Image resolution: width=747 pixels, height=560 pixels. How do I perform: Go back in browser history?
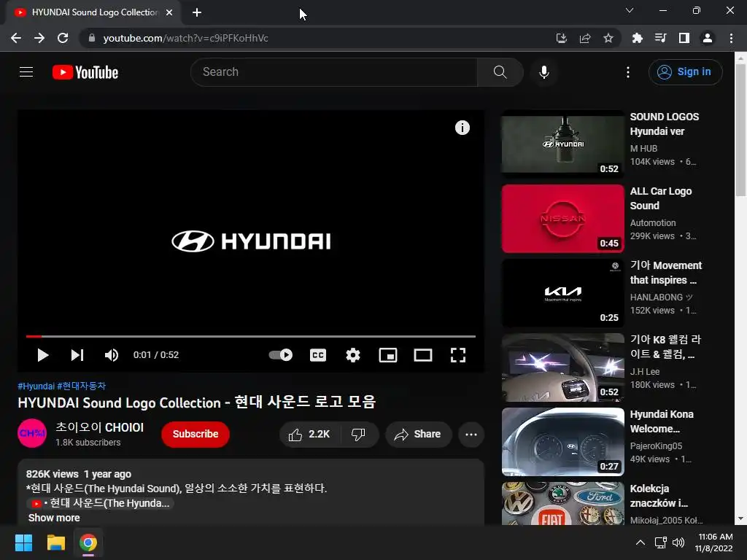coord(16,38)
